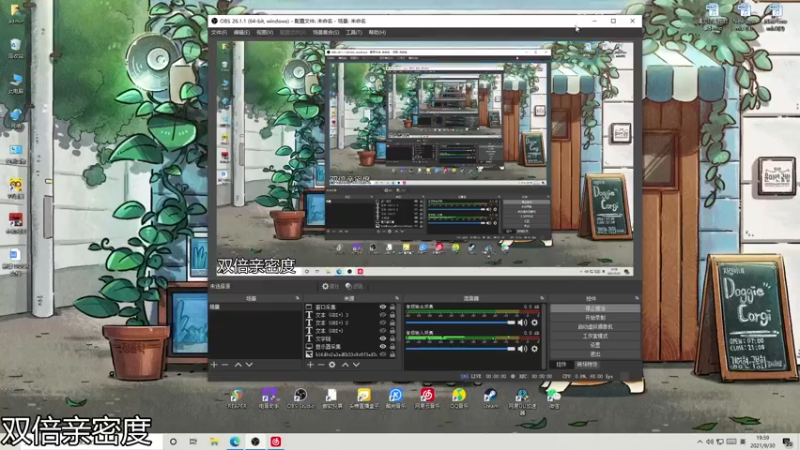
Task: Open Microsoft Edge from the taskbar
Action: (x=235, y=441)
